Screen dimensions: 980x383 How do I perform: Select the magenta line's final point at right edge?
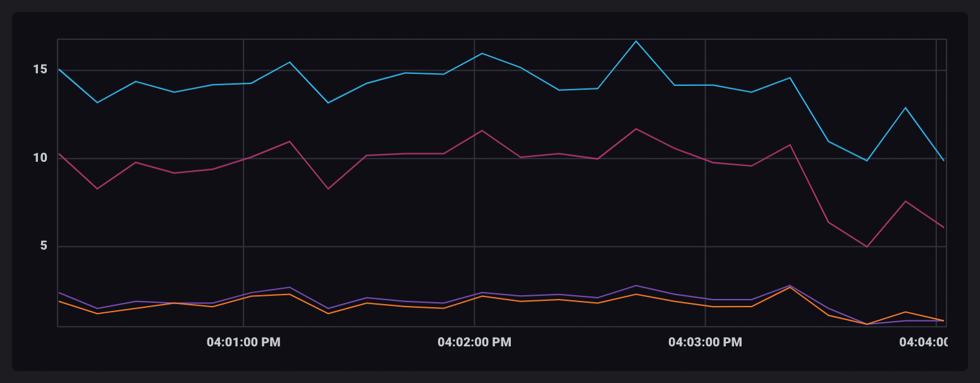943,227
